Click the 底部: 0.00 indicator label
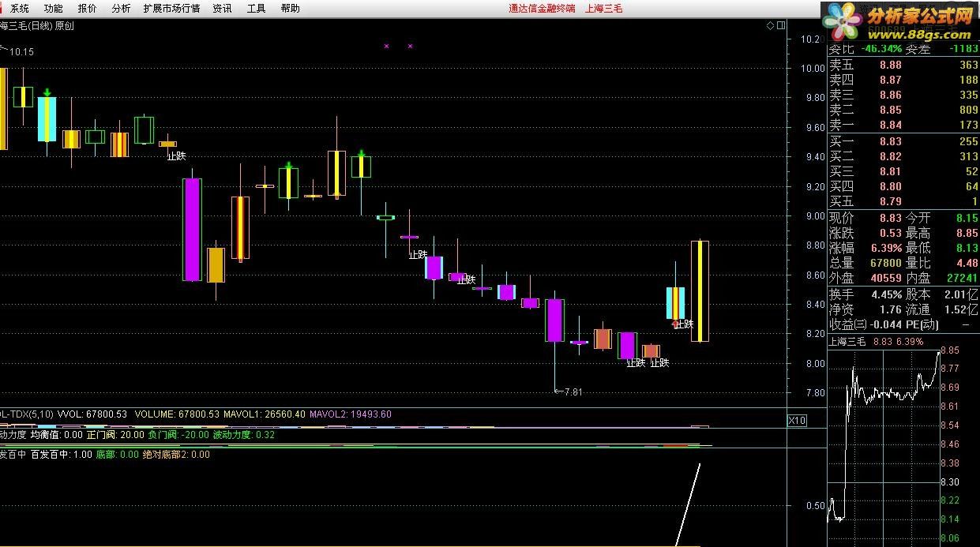Screen dimensions: 980x547 click(117, 455)
